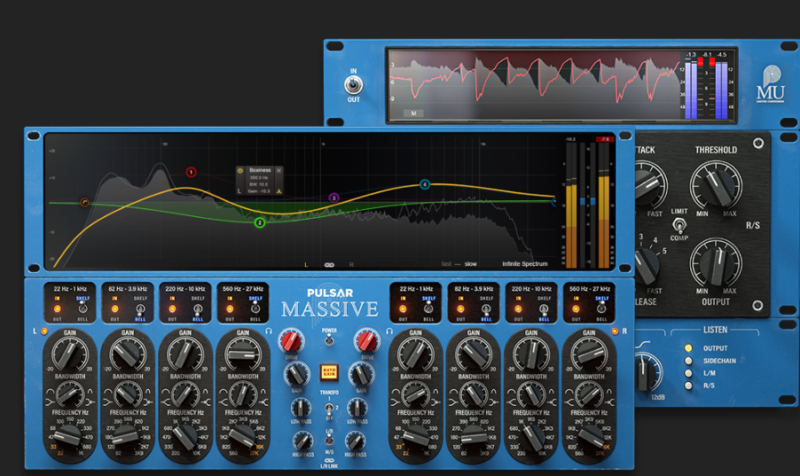Select Sidechain in MU Listen section
The width and height of the screenshot is (800, 476).
[x=688, y=361]
